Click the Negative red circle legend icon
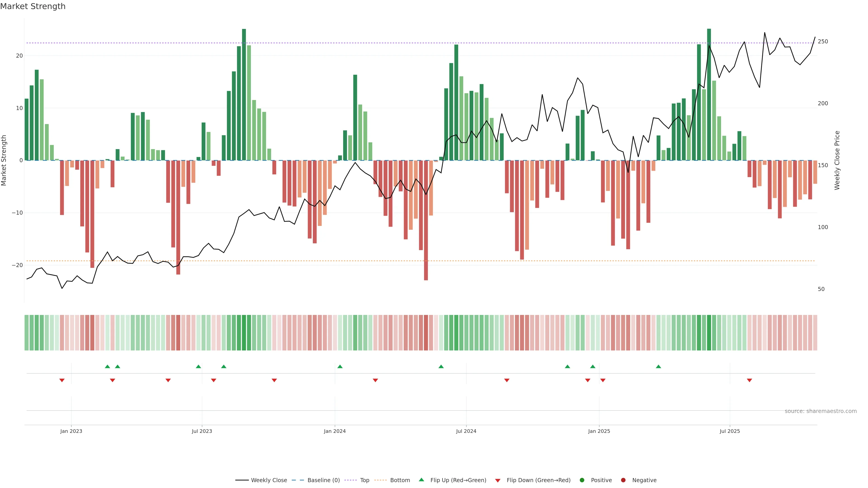Screen dimensions: 868x488 coord(623,480)
